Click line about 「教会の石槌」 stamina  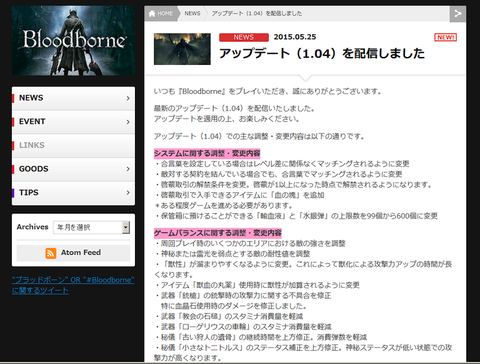228,316
